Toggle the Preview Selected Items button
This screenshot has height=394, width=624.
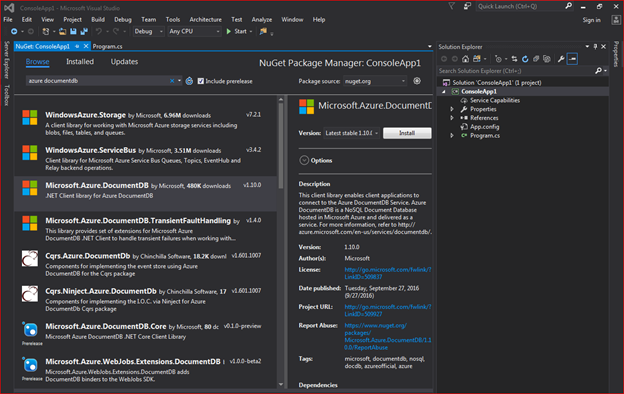572,59
